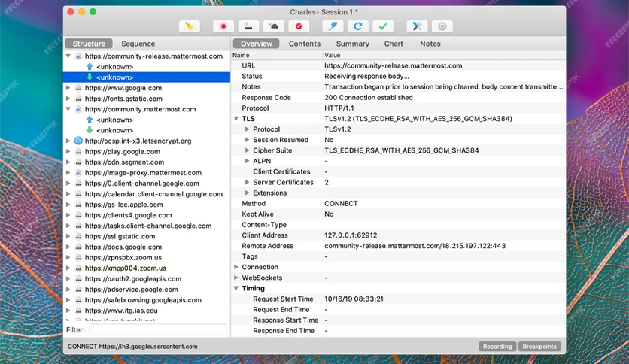Open Tools with the wrench icon
Image resolution: width=629 pixels, height=364 pixels.
pos(417,26)
